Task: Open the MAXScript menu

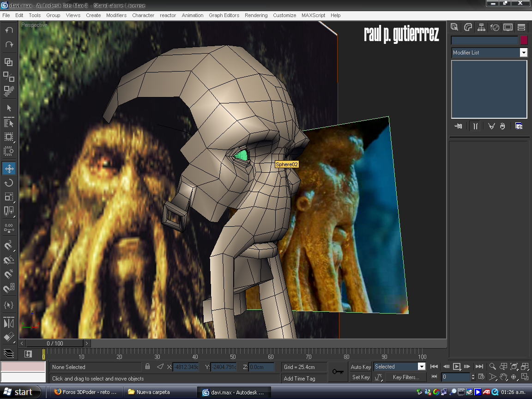Action: click(313, 15)
